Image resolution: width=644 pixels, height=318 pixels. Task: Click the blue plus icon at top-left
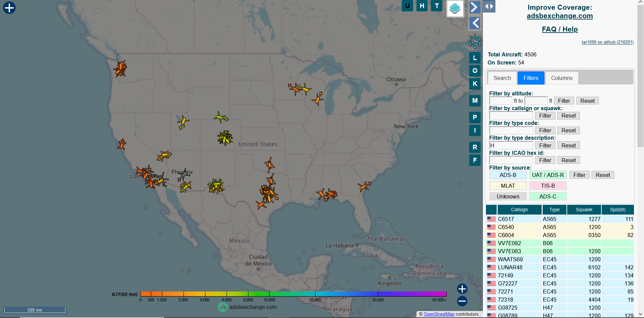(x=9, y=8)
